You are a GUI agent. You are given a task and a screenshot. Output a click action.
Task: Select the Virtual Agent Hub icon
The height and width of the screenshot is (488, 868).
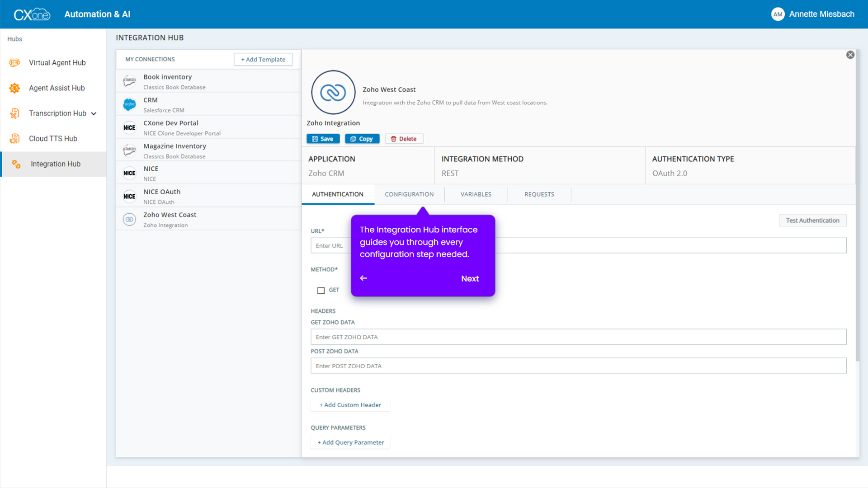click(14, 62)
